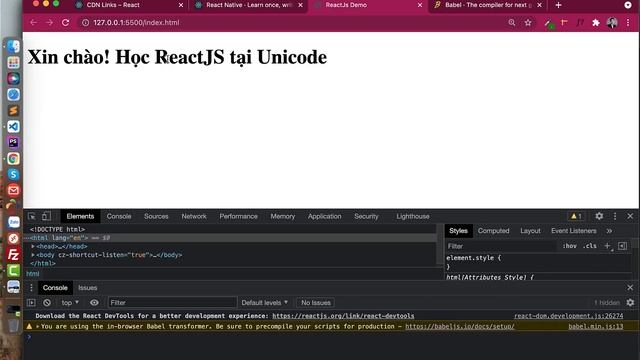Screen dimensions: 640x360
Task: Open the Application panel tab
Action: 324,216
